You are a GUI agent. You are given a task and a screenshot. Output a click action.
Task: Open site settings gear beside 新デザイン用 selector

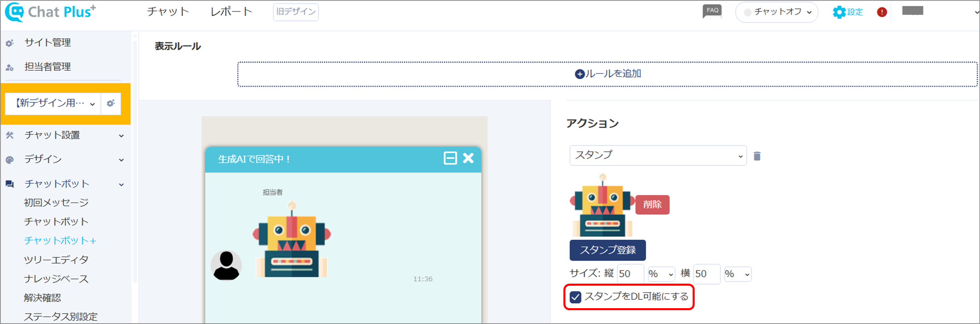pyautogui.click(x=111, y=103)
